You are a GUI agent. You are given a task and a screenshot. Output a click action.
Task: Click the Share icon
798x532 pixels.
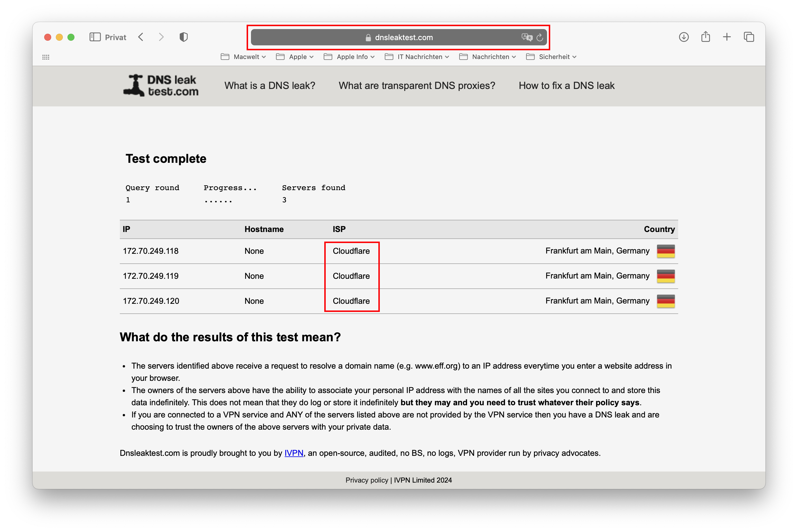click(x=705, y=37)
